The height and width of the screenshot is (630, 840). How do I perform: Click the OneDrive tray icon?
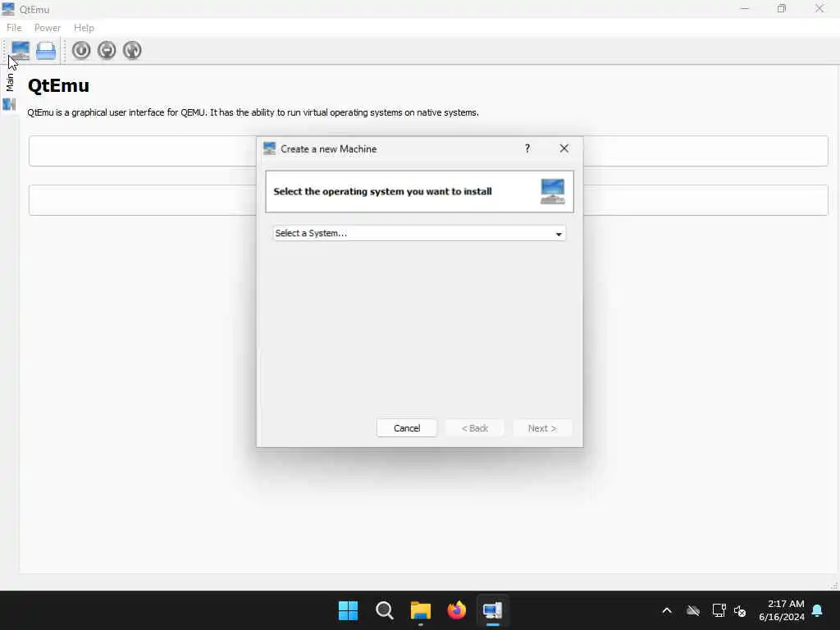pos(693,610)
